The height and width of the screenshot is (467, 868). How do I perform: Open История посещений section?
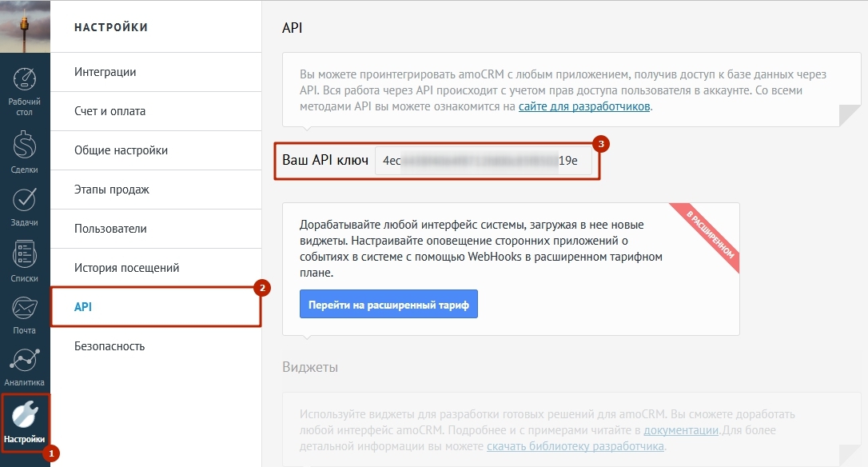(126, 268)
